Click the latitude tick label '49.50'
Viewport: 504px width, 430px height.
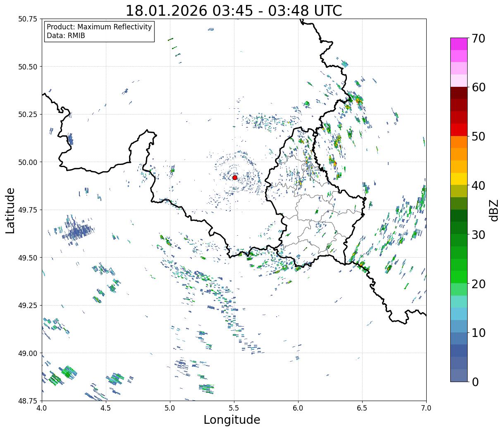point(27,258)
